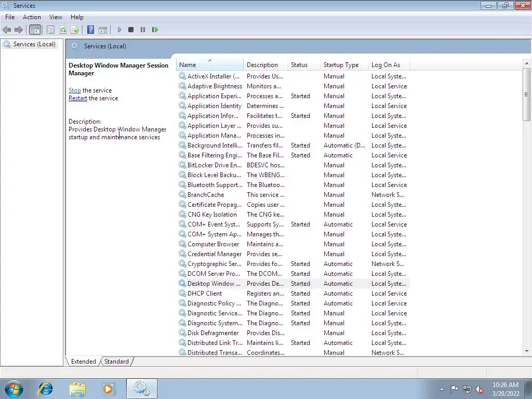
Task: Sort by the Description column header
Action: tap(265, 64)
